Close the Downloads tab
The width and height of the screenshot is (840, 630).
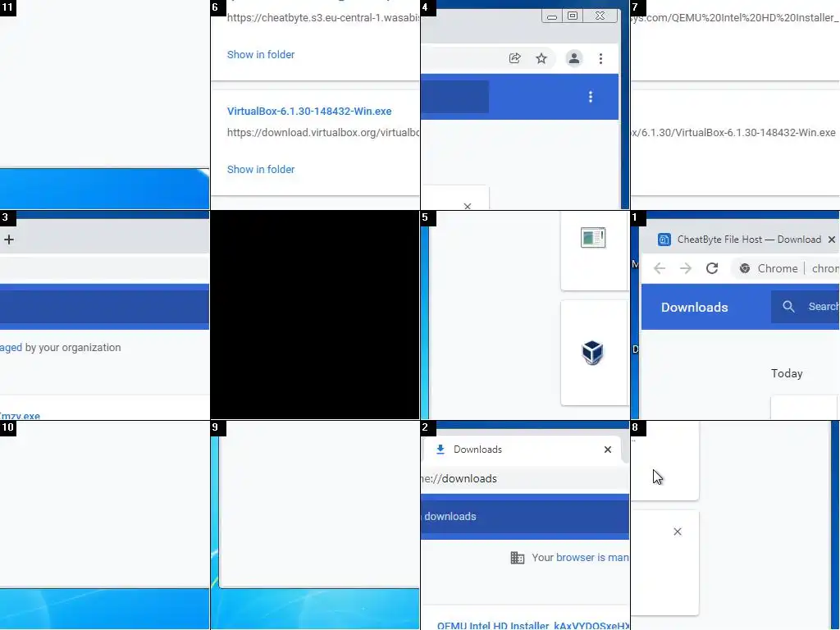point(608,450)
